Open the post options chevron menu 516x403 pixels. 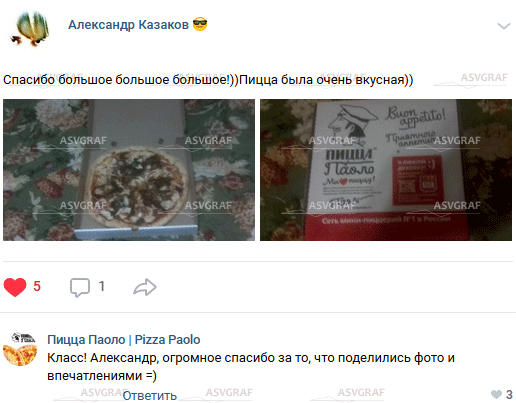[504, 26]
